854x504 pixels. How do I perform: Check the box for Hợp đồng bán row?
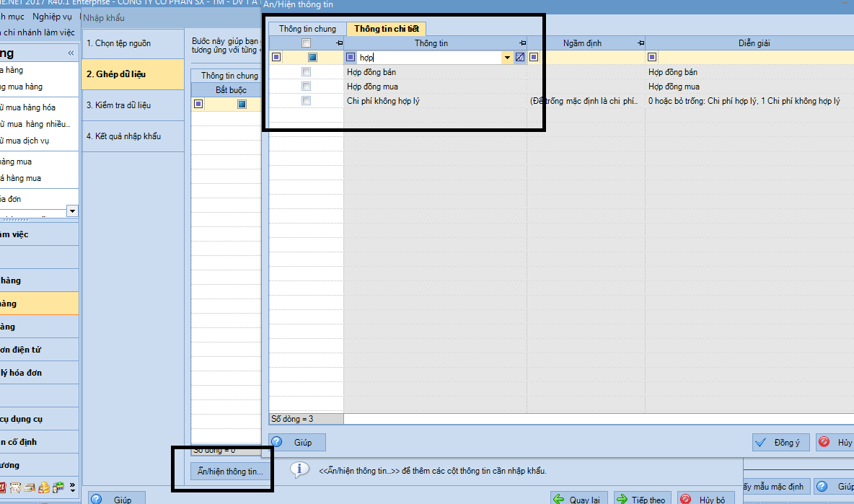(x=306, y=72)
